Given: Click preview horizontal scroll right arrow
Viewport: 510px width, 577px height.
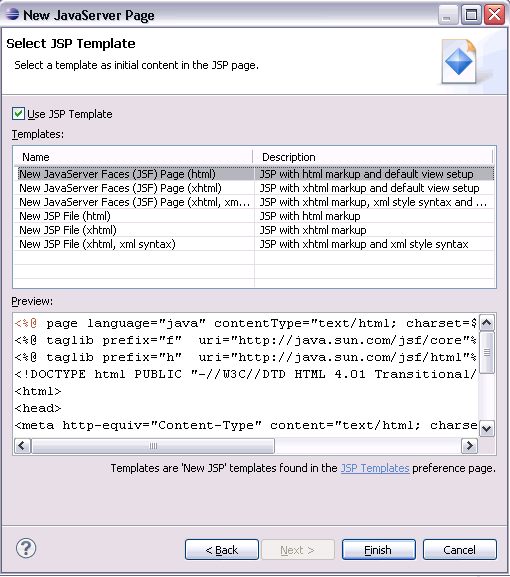Looking at the screenshot, I should tap(469, 446).
